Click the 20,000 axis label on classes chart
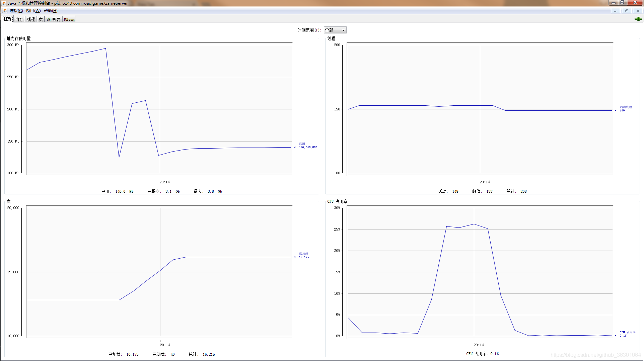The height and width of the screenshot is (361, 644). click(13, 208)
